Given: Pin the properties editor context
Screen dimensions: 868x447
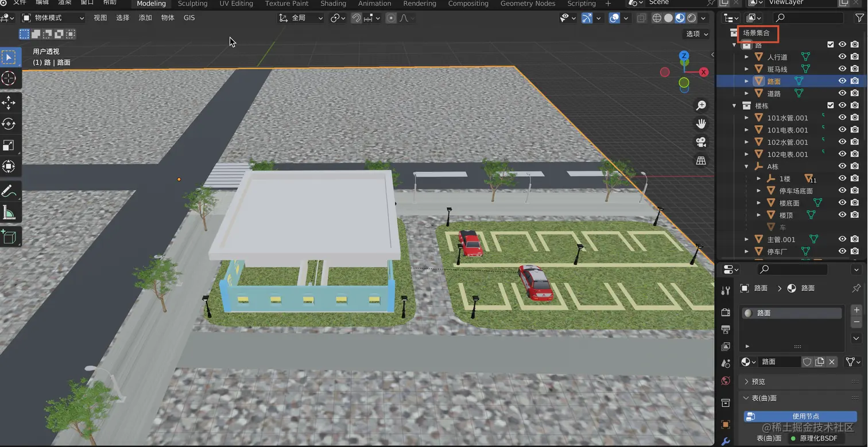Looking at the screenshot, I should (857, 288).
